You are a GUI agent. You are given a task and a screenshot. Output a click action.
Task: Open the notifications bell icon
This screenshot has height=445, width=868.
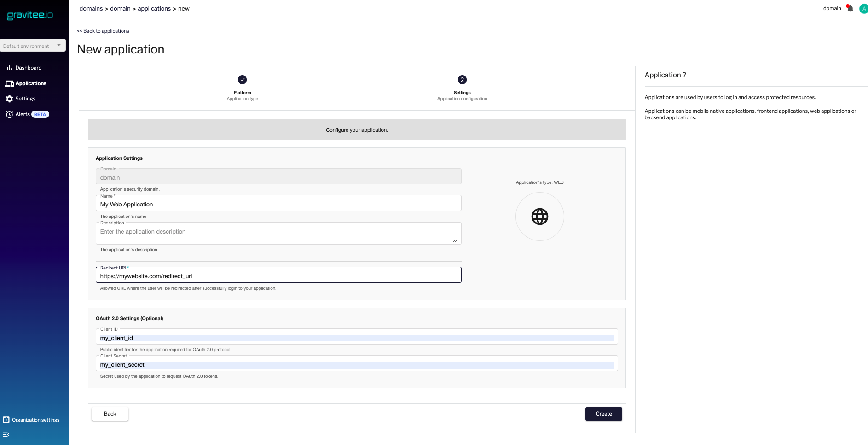point(850,8)
